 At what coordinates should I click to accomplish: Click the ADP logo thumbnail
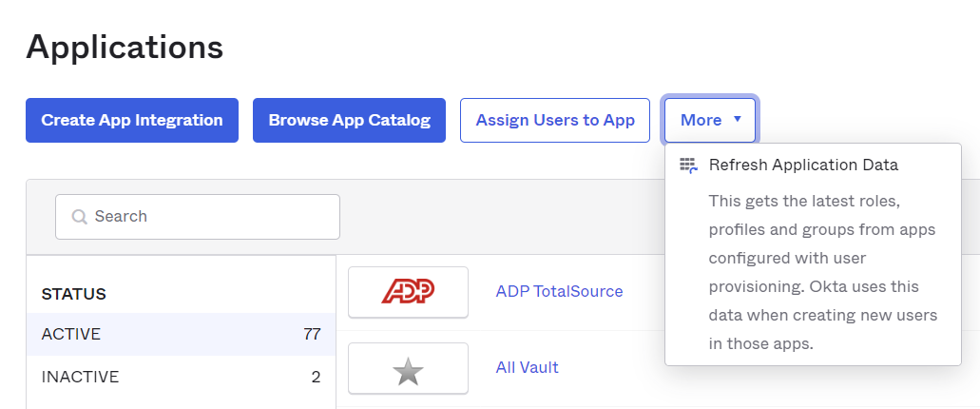(x=408, y=292)
